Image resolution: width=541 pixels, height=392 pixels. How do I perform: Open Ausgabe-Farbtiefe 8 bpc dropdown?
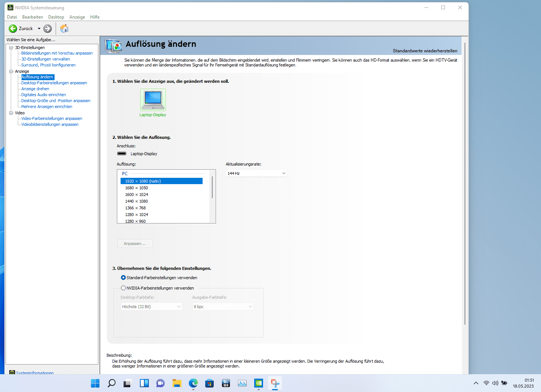(223, 307)
